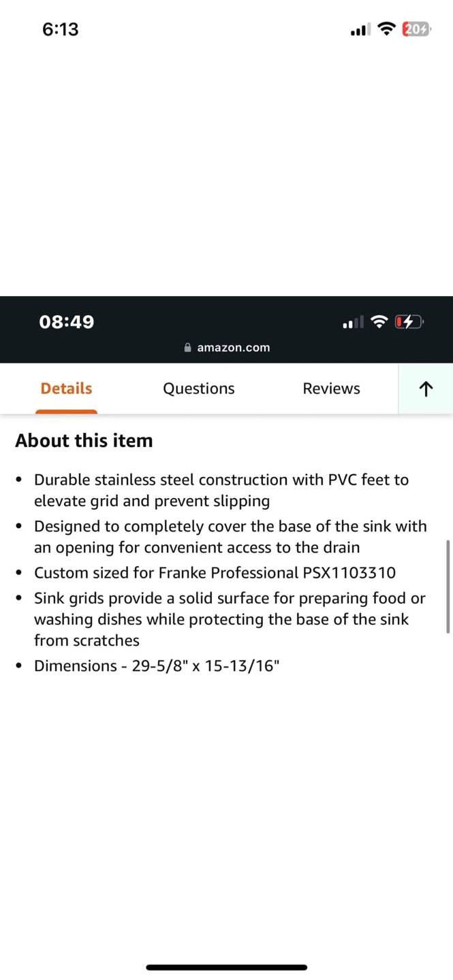This screenshot has height=980, width=453.
Task: Tap the Franke Professional PSX1103310 bullet
Action: (215, 573)
